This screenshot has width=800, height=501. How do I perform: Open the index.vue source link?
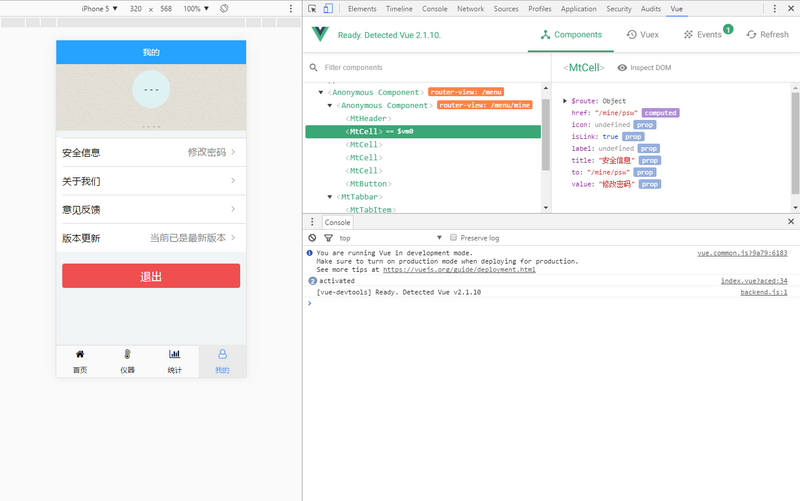[x=754, y=281]
